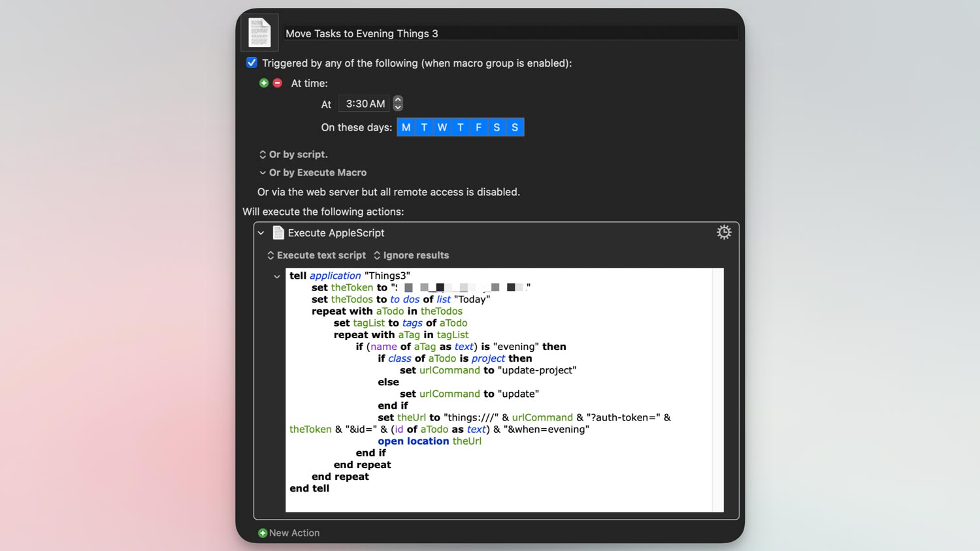
Task: Click the 'Execute AppleScript' action title
Action: [336, 233]
